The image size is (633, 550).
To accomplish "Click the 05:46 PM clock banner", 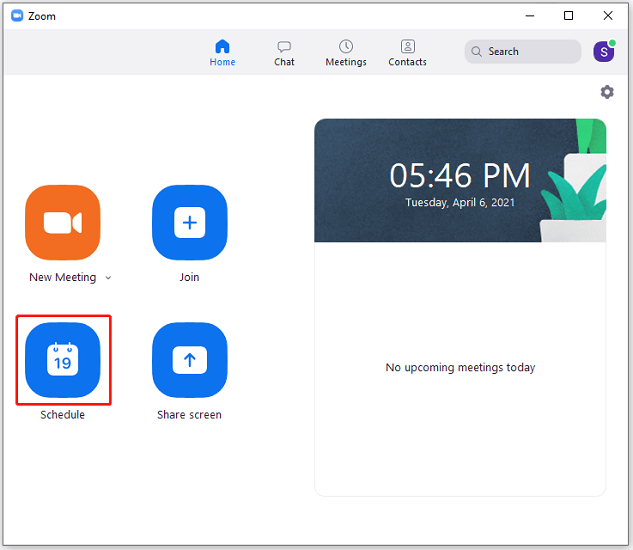I will [460, 181].
